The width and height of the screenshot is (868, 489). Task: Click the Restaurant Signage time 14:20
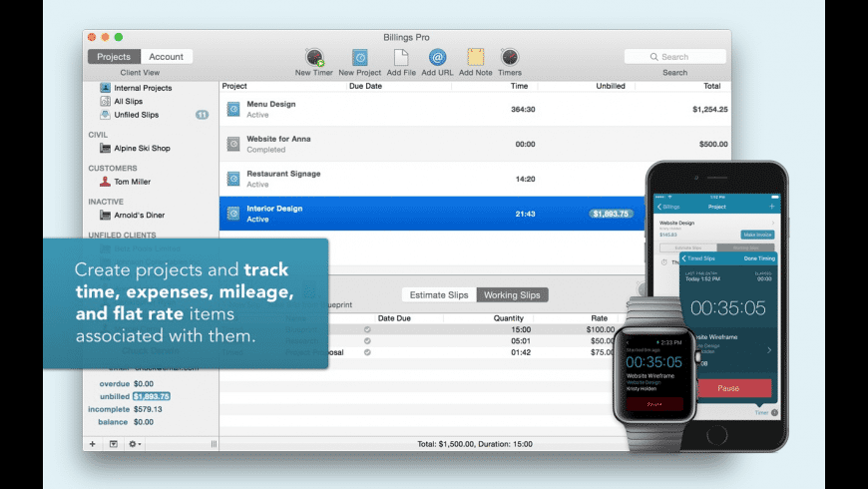525,179
